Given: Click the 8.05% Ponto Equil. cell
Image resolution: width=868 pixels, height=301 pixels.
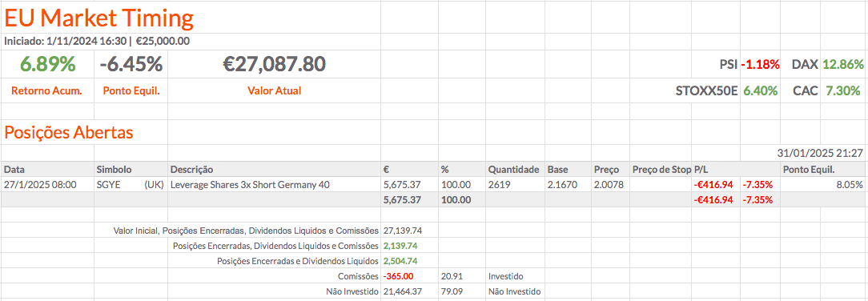Looking at the screenshot, I should coord(822,184).
